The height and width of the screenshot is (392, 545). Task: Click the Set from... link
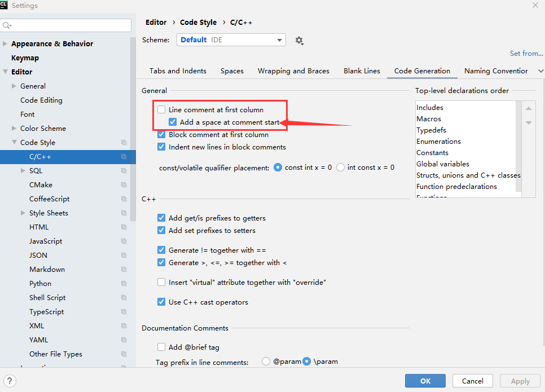tap(526, 54)
